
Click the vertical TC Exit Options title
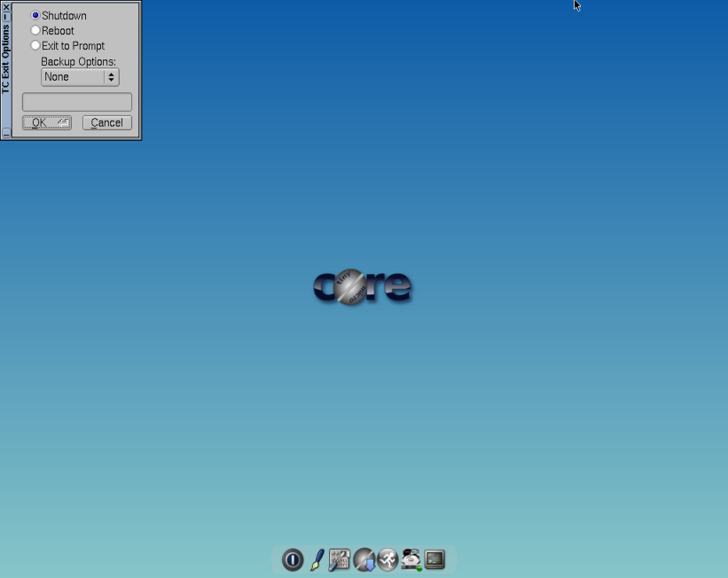click(x=6, y=58)
